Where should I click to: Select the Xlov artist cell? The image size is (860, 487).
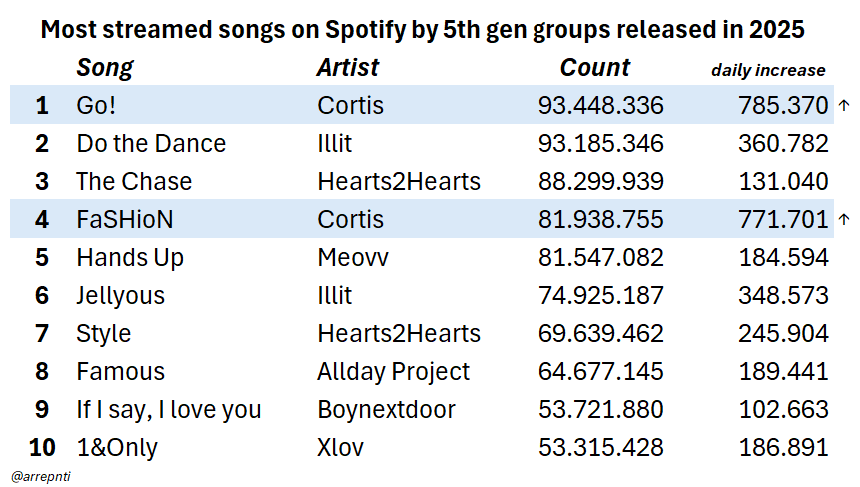click(x=341, y=447)
